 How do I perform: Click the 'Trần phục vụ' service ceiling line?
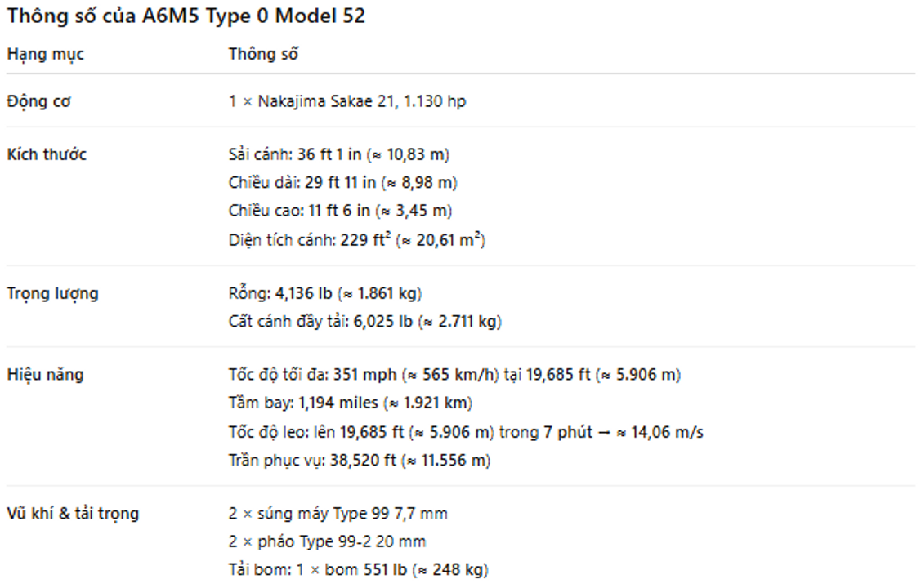coord(360,461)
